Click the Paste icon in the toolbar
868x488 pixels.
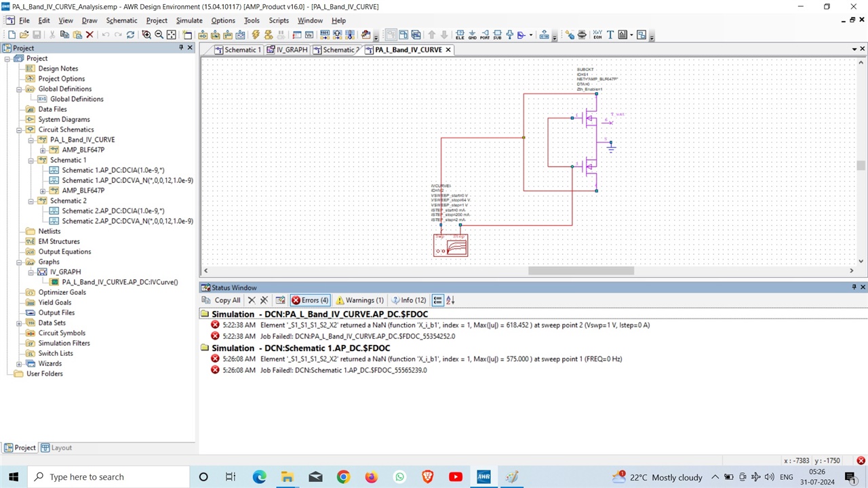(77, 35)
